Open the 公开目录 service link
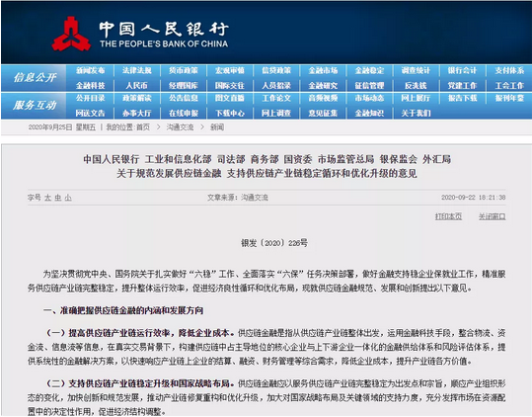The image size is (532, 417). click(90, 98)
